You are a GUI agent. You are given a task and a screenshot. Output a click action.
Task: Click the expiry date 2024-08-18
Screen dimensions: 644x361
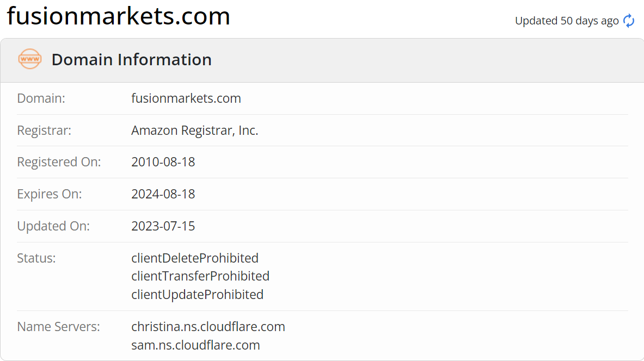click(163, 194)
